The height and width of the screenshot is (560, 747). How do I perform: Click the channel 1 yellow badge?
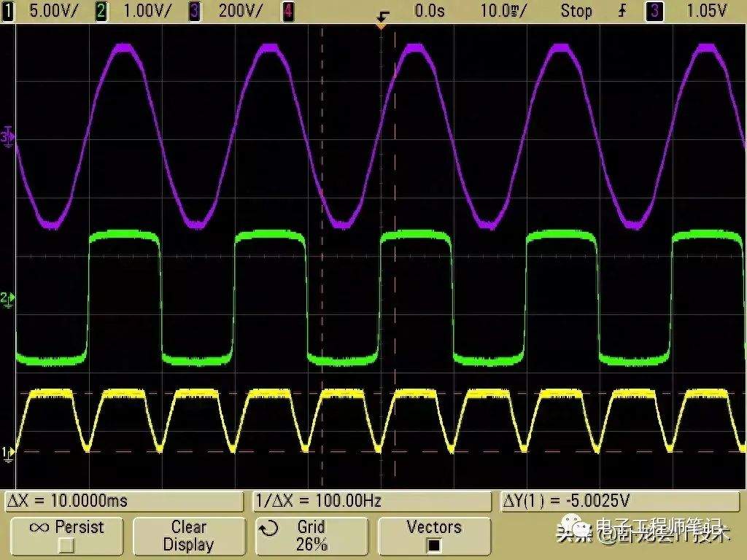9,11
